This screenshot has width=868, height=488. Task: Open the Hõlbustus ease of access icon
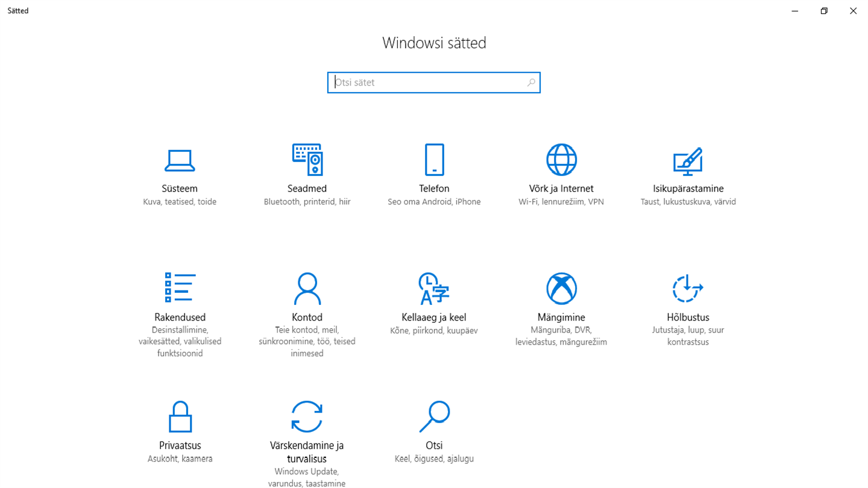688,288
